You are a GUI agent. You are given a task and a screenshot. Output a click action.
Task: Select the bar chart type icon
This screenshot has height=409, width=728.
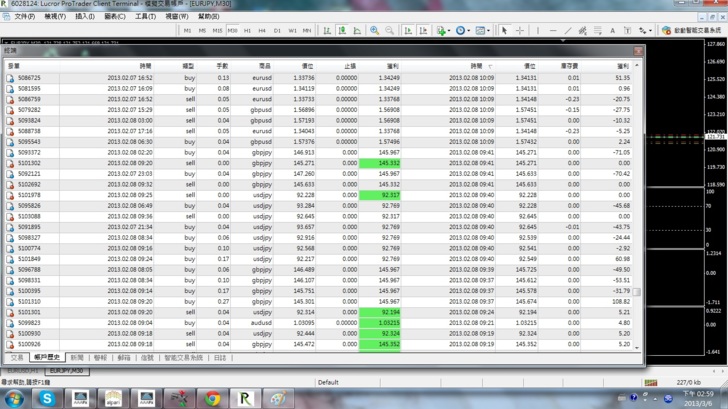click(x=329, y=31)
